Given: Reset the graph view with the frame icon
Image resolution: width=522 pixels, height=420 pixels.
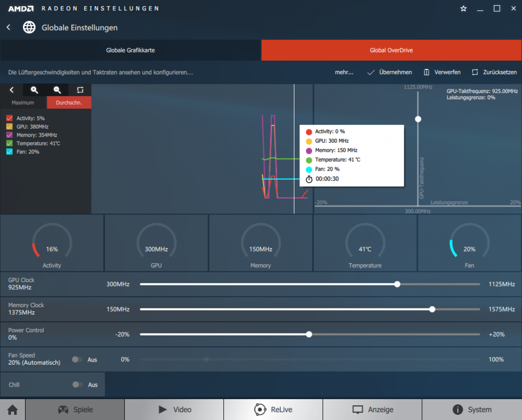Looking at the screenshot, I should click(x=80, y=90).
